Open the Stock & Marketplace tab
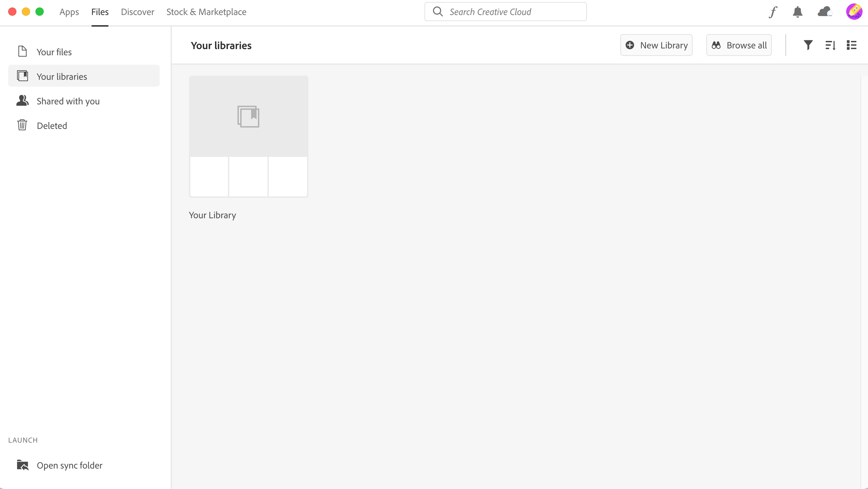Image resolution: width=868 pixels, height=489 pixels. point(206,12)
